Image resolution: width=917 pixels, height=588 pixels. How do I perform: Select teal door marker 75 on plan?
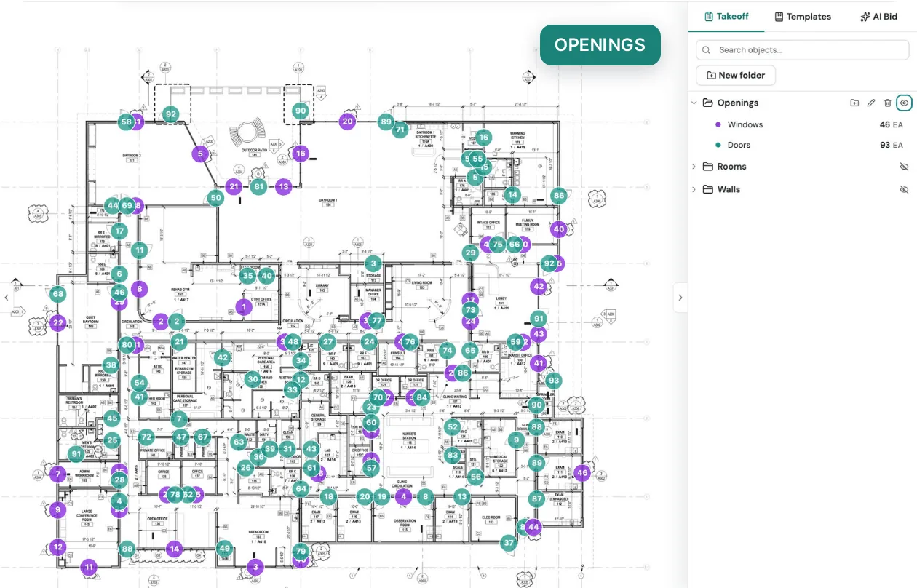497,245
